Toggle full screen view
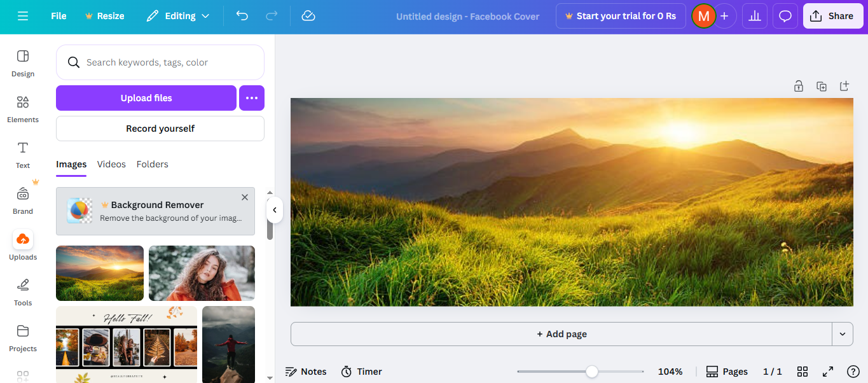 [x=828, y=372]
